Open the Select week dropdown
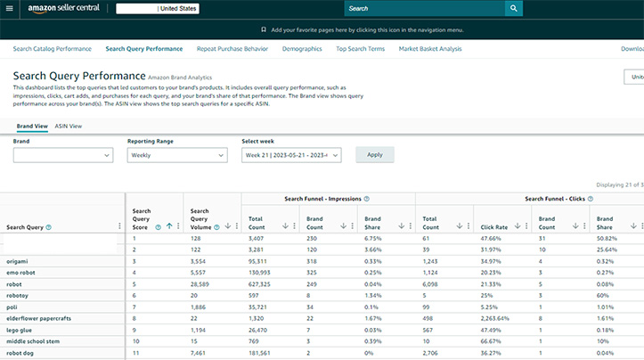 291,155
